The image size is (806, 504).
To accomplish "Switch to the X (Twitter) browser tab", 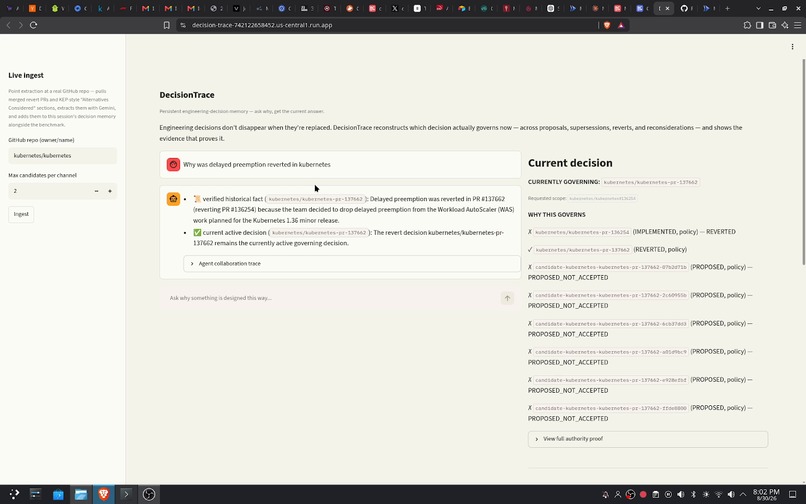I will click(x=394, y=8).
